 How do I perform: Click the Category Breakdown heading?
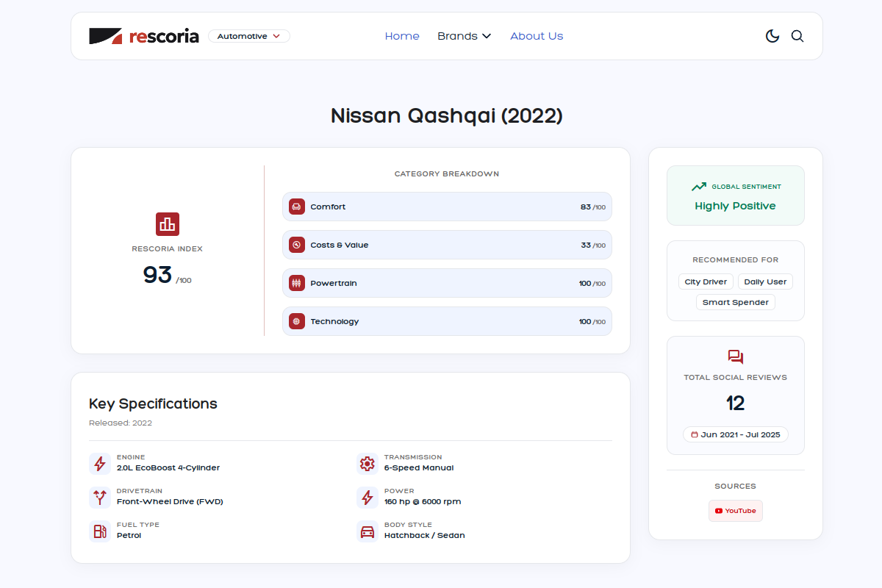[x=447, y=174]
